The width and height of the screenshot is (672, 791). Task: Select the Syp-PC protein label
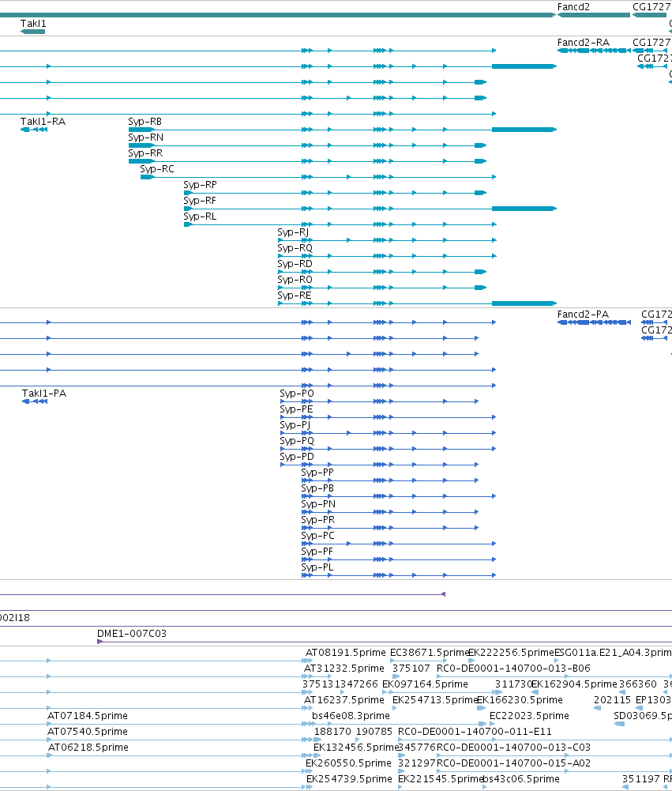[318, 536]
